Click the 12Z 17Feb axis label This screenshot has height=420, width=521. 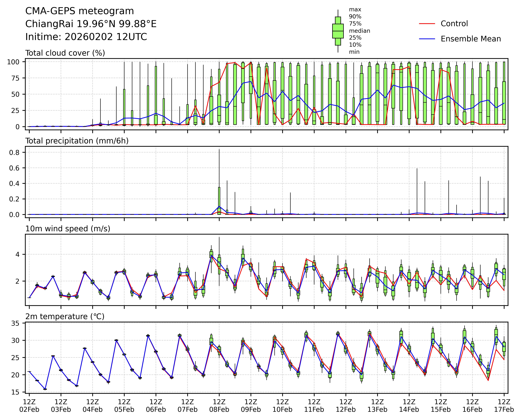[504, 406]
